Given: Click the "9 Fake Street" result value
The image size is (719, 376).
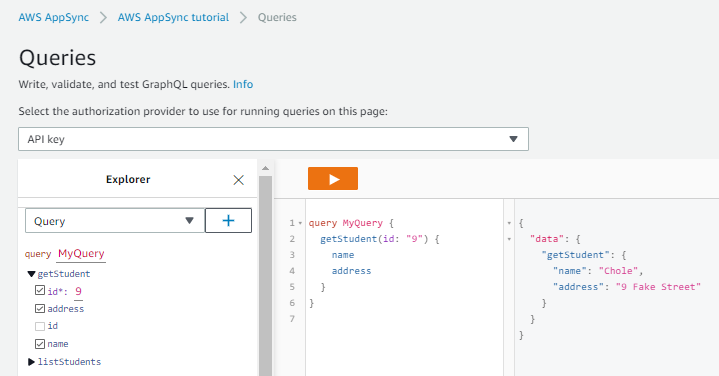Looking at the screenshot, I should pyautogui.click(x=658, y=287).
